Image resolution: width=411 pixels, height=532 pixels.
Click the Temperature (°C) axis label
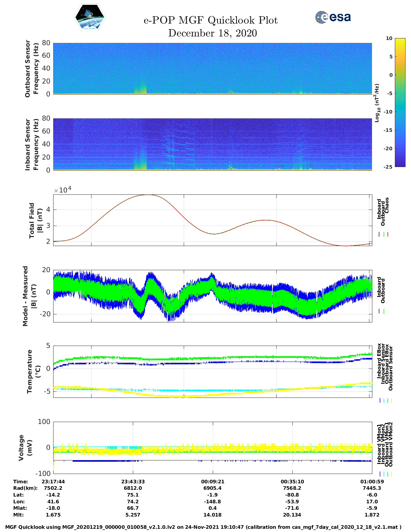[34, 371]
